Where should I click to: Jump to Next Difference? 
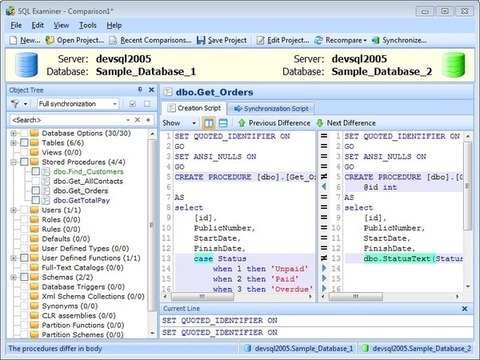[346, 123]
